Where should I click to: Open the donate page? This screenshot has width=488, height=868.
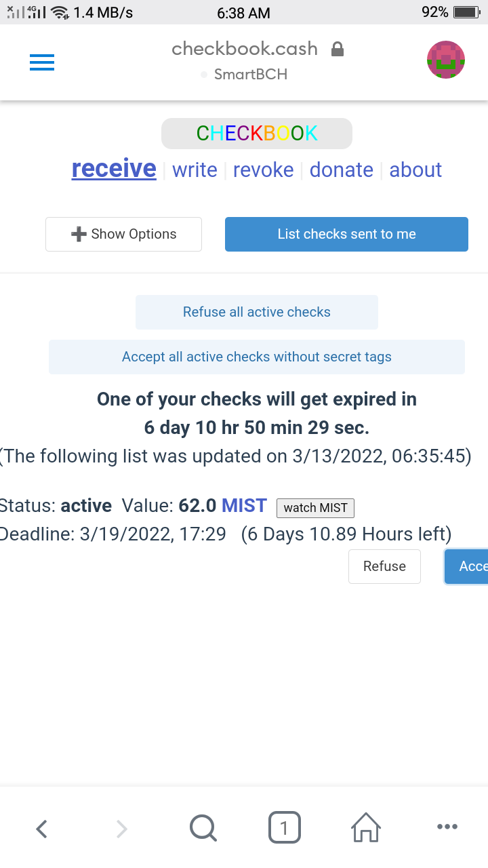coord(342,170)
